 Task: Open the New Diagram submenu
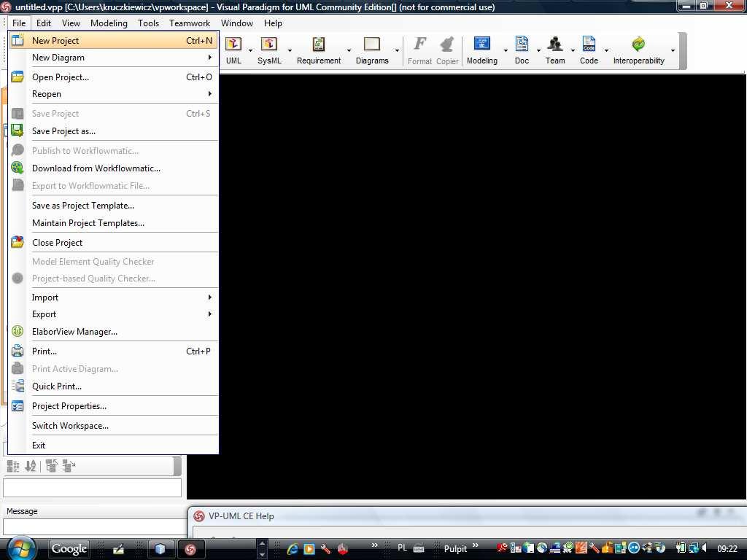click(x=113, y=58)
